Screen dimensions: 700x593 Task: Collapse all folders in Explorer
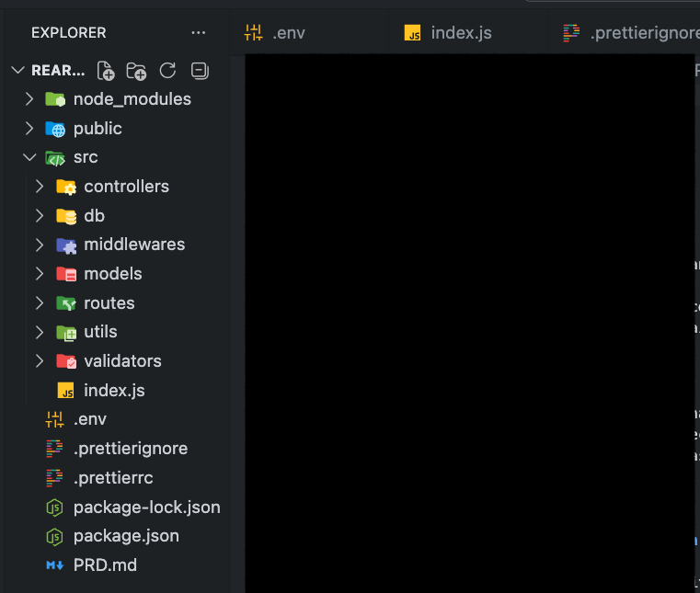[200, 71]
